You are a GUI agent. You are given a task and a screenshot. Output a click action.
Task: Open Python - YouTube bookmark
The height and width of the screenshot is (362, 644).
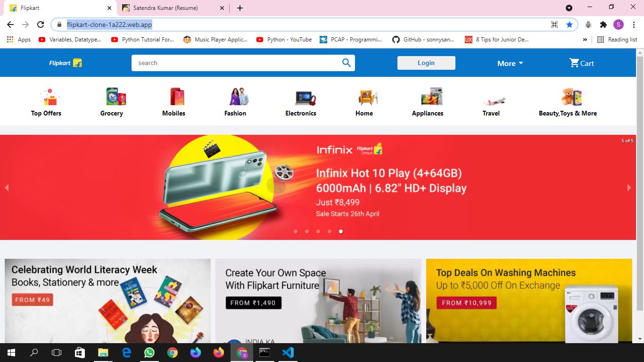tap(284, 40)
